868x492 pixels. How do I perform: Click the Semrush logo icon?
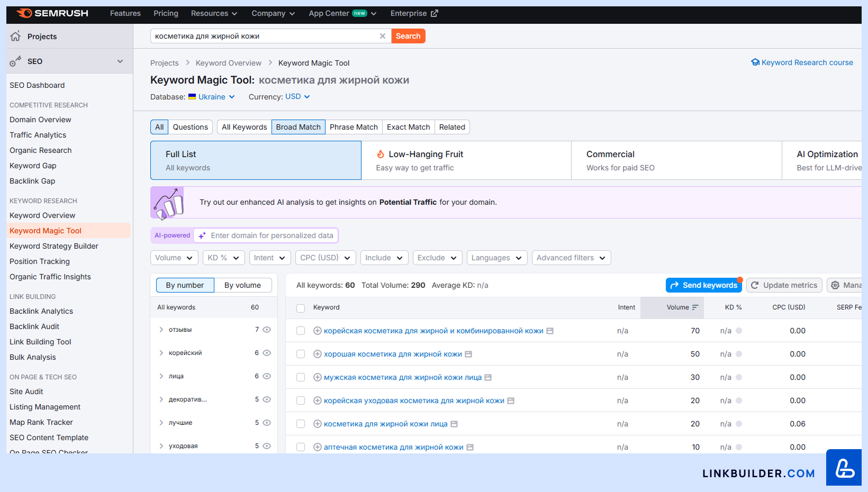point(24,13)
